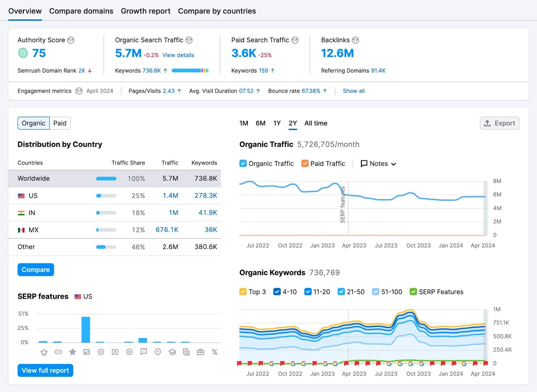Switch to the Paid traffic toggle
This screenshot has height=392, width=537.
click(59, 123)
